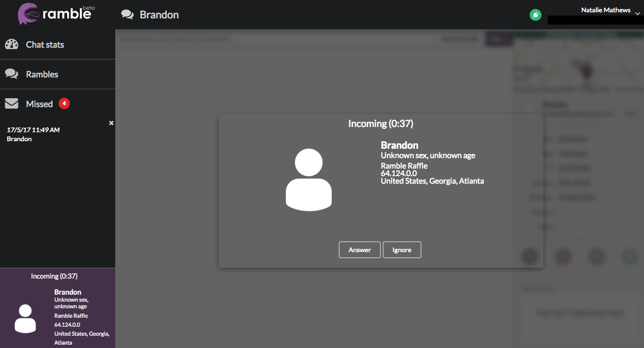This screenshot has width=644, height=348.
Task: Click the red missed count badge 4
Action: coord(64,103)
